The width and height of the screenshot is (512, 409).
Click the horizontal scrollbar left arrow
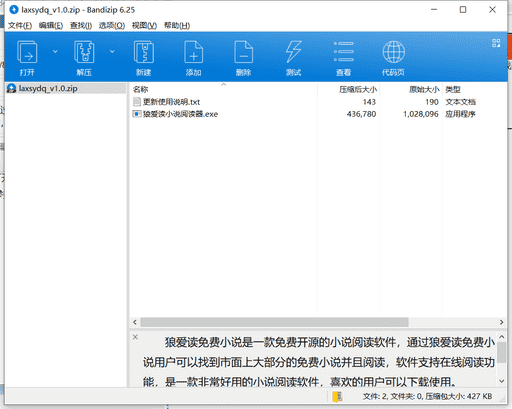coord(135,322)
